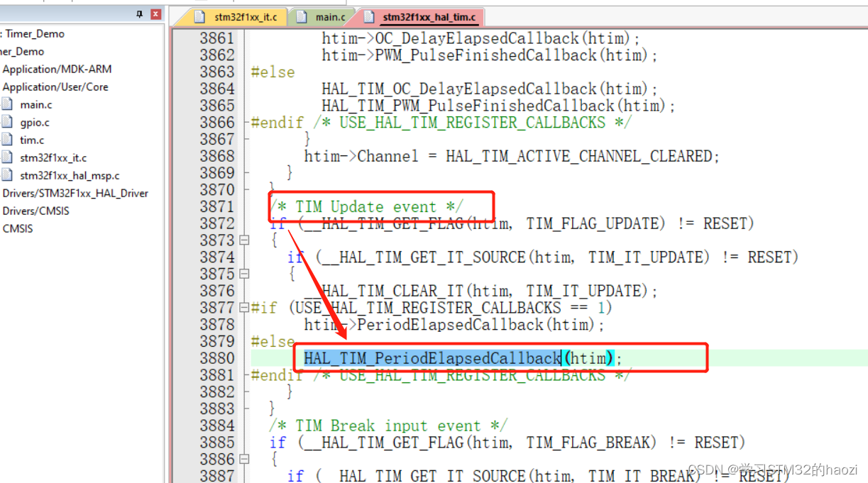Select the Application/User/Core group in the tree
Screen dimensions: 868x483
coord(55,87)
